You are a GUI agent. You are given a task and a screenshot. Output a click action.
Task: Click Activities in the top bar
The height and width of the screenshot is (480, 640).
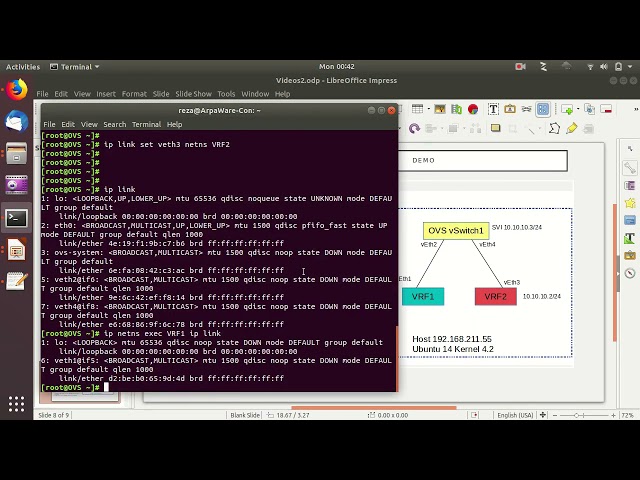tap(23, 67)
